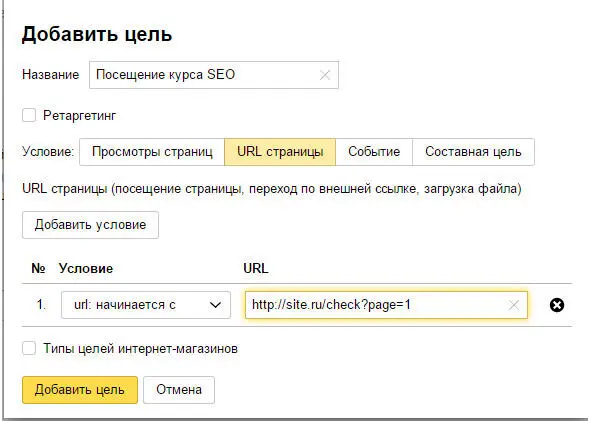591x421 pixels.
Task: Click the dropdown chevron arrow in condition row
Action: (x=215, y=305)
